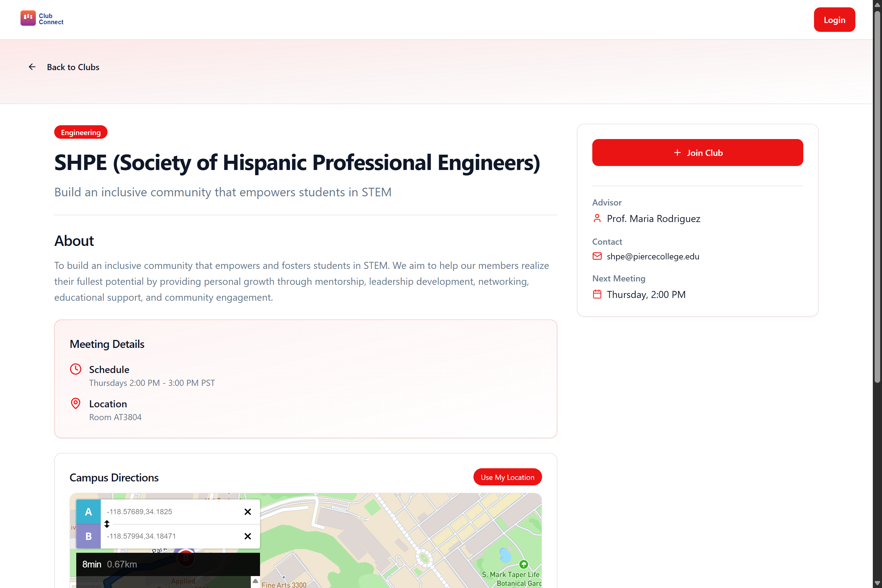Screen dimensions: 882x588
Task: Click the location pin icon in Meeting Details
Action: point(76,404)
